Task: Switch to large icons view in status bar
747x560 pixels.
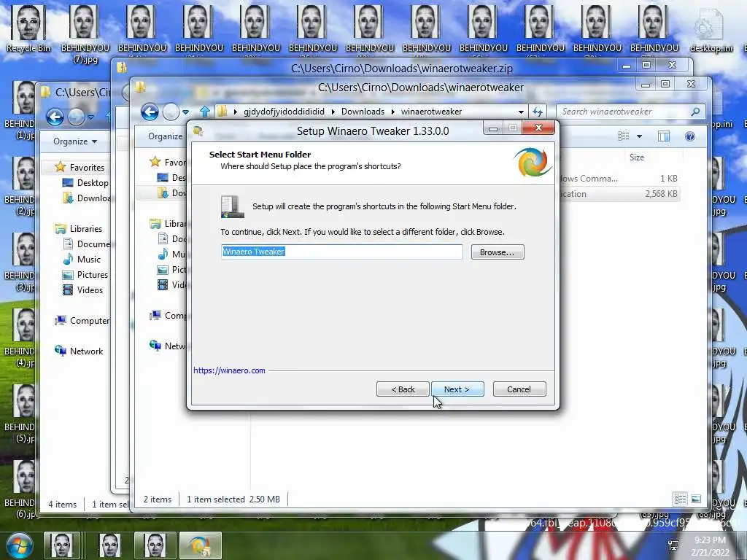Action: 695,499
